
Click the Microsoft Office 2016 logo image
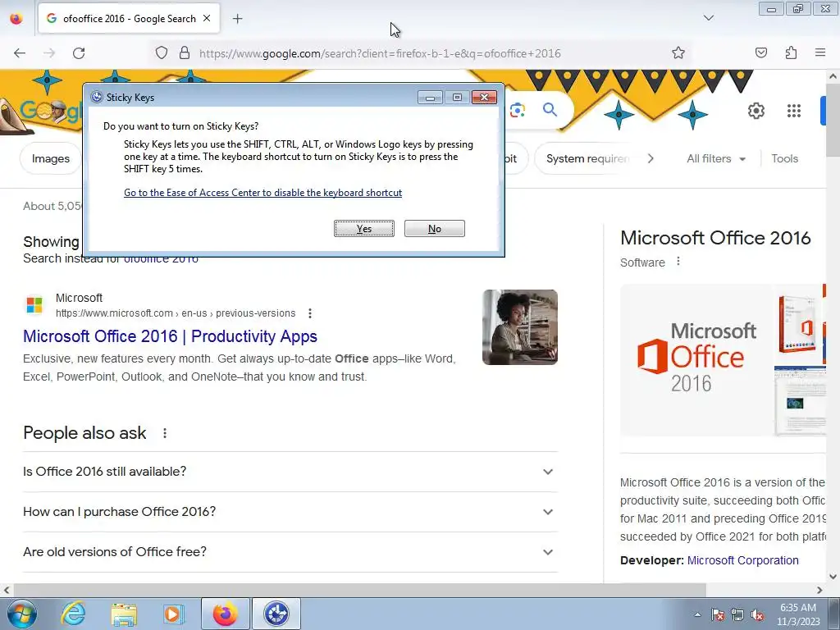point(696,360)
